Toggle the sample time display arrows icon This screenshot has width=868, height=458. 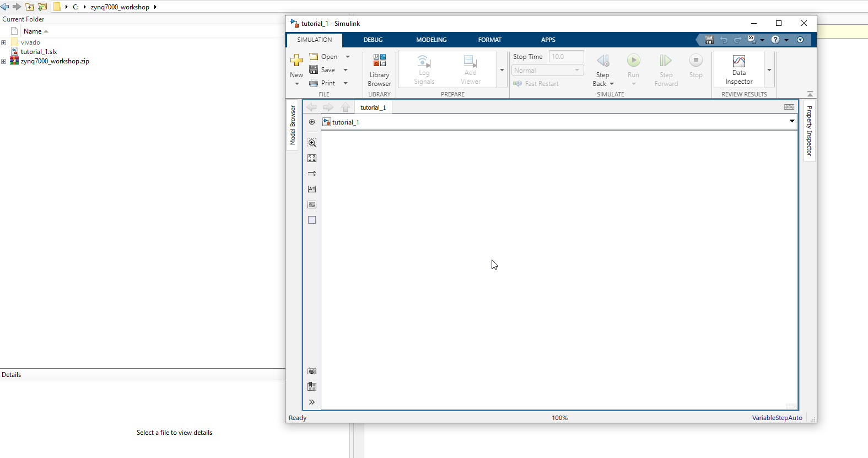(x=312, y=174)
